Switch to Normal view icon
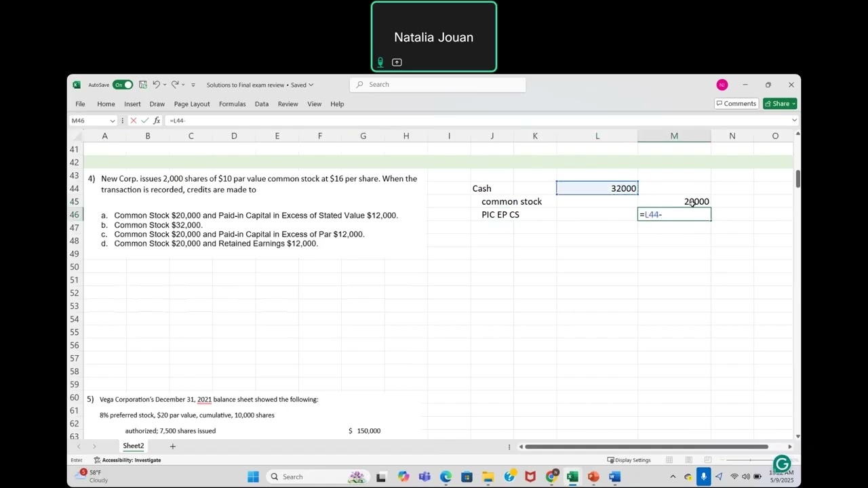The image size is (868, 488). (x=670, y=460)
